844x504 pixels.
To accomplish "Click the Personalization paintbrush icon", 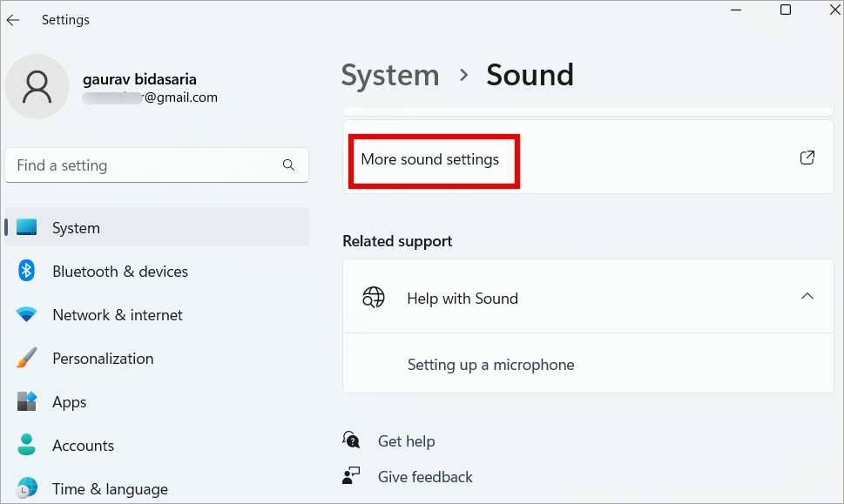I will click(x=26, y=358).
